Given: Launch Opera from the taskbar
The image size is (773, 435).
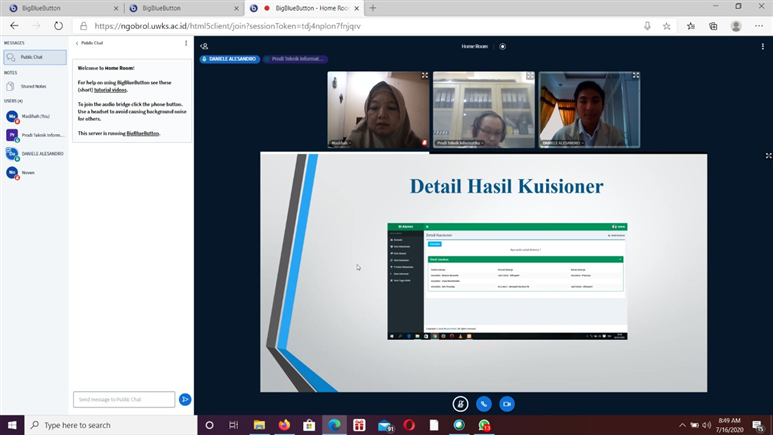Looking at the screenshot, I should point(409,425).
